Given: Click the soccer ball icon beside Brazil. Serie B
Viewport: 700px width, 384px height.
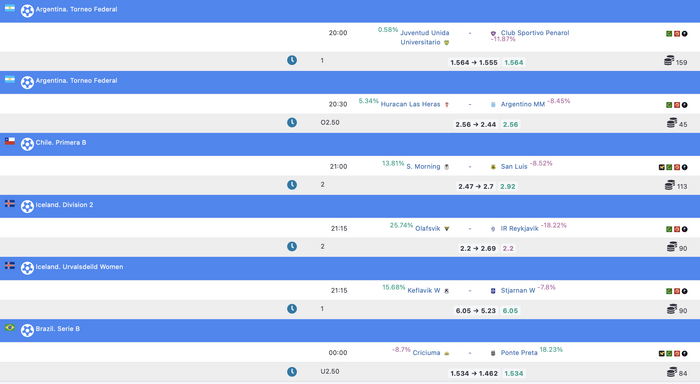Looking at the screenshot, I should pyautogui.click(x=27, y=330).
